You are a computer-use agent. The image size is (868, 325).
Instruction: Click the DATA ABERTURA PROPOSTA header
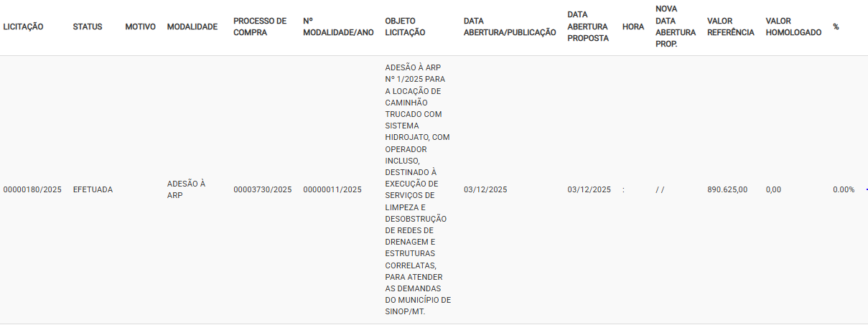(x=588, y=27)
